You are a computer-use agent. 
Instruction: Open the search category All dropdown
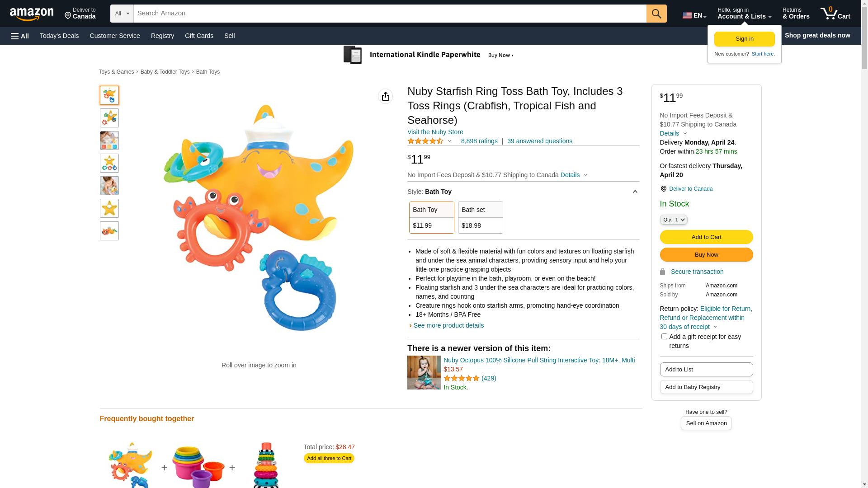click(x=122, y=14)
